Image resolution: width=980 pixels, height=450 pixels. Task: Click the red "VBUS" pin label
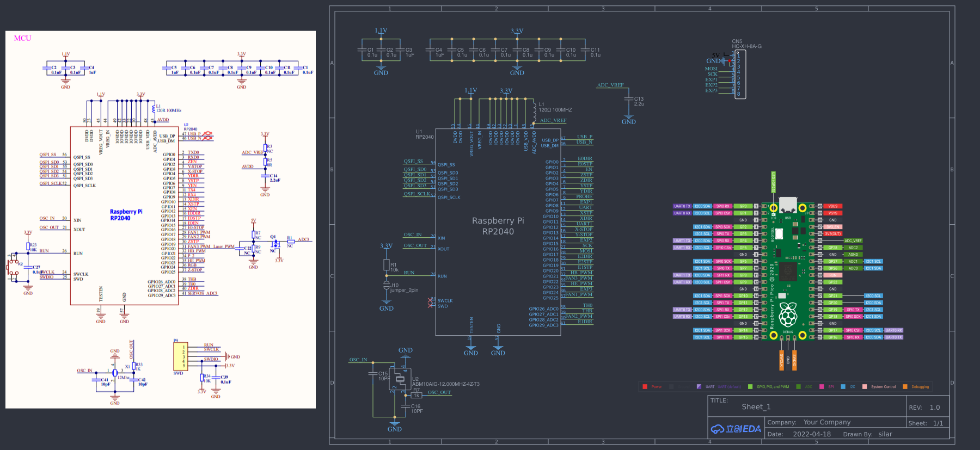coord(833,206)
